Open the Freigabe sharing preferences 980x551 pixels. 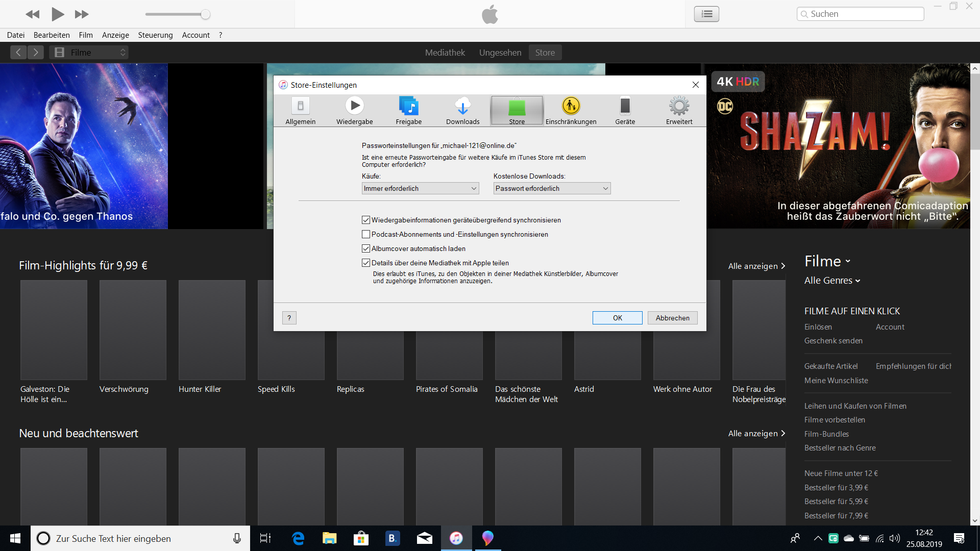tap(408, 110)
